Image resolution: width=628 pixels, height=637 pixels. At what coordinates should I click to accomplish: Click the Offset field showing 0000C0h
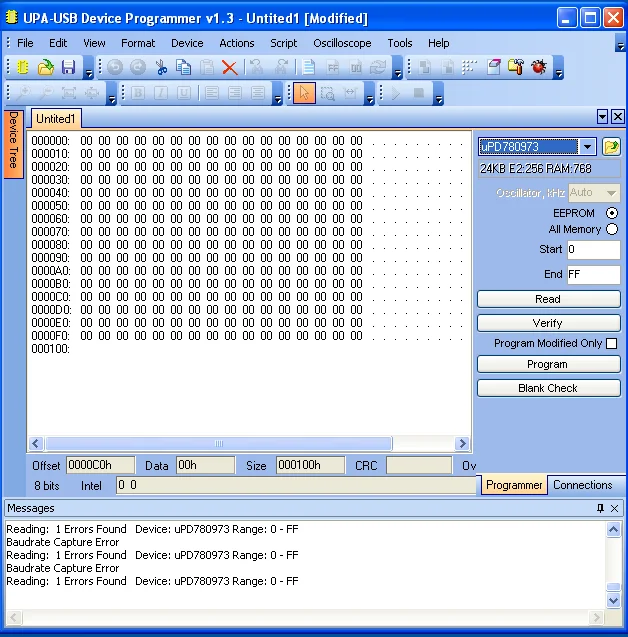tap(100, 465)
